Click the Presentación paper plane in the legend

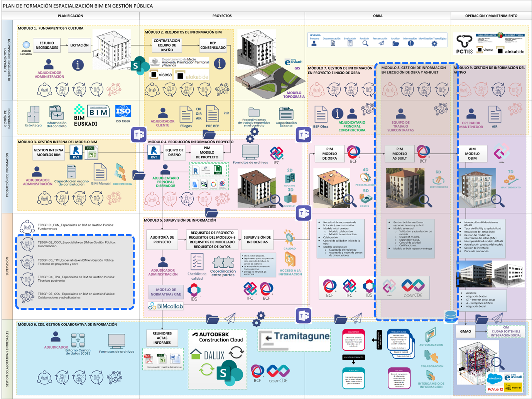[x=381, y=44]
